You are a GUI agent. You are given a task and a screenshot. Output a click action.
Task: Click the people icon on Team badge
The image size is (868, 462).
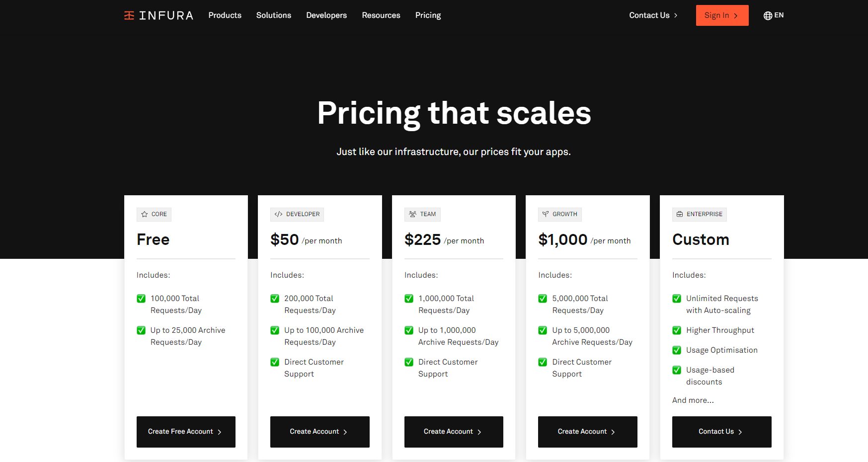point(412,214)
